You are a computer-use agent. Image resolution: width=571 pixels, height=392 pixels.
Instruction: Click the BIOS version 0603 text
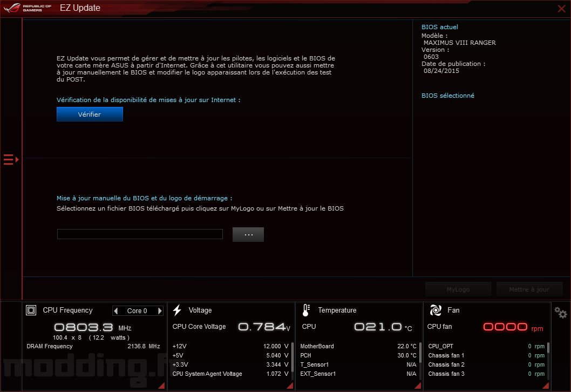click(x=431, y=57)
